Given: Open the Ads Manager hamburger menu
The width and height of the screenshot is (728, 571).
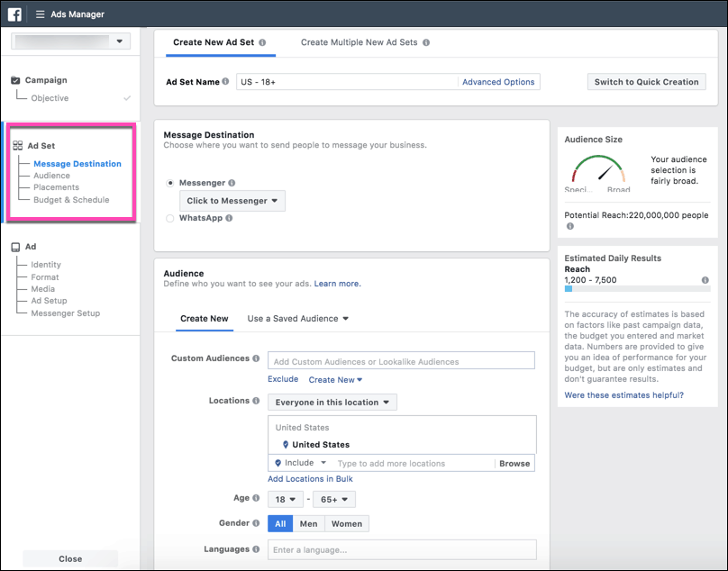Looking at the screenshot, I should pos(41,14).
